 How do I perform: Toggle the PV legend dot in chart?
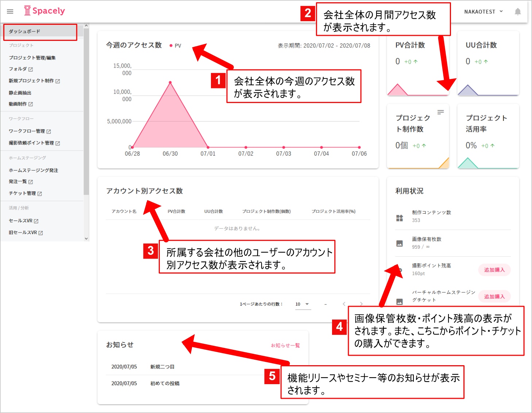(171, 46)
